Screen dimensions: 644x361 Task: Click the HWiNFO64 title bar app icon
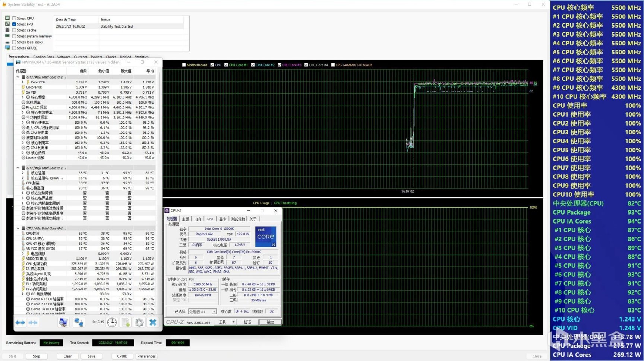tap(18, 62)
